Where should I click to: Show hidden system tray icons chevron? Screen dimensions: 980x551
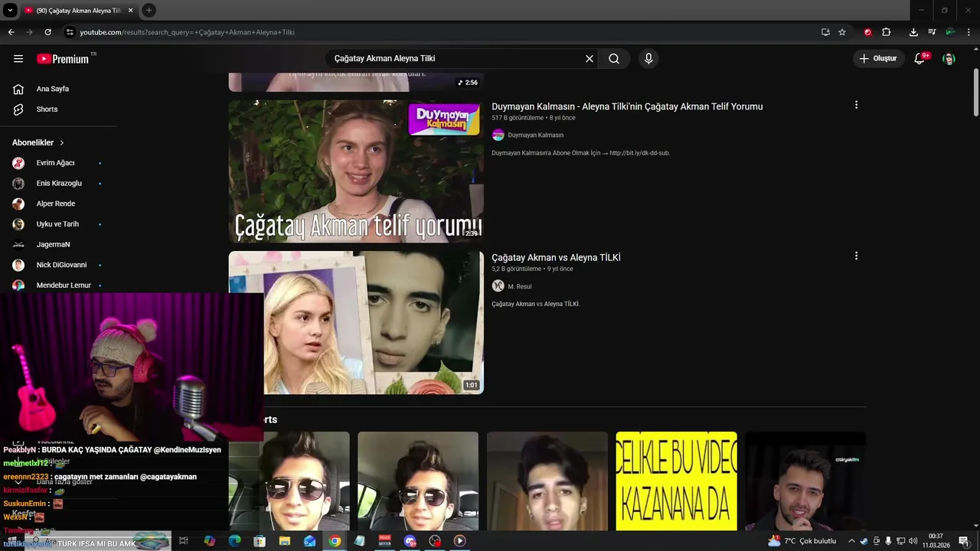[851, 541]
